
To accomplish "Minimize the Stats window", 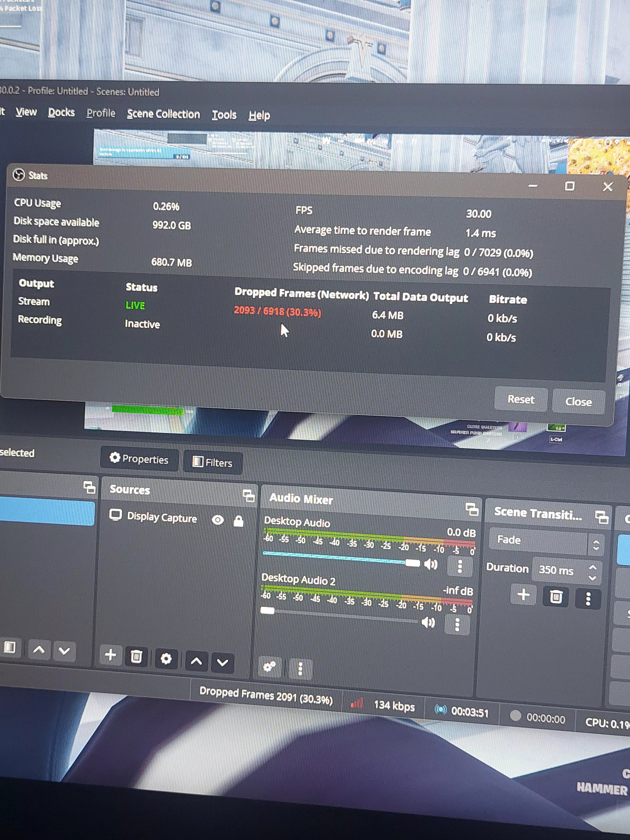I will coord(533,186).
